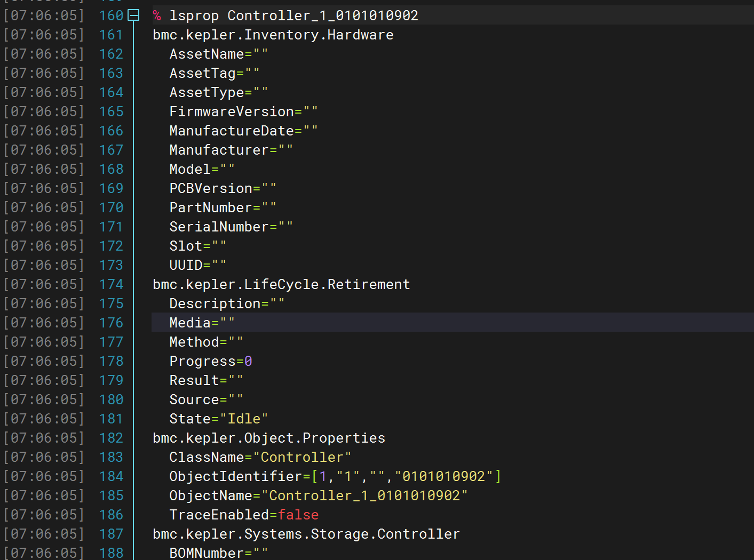Screen dimensions: 754x560
Task: Click the lsprop Controller_1_0101010902 command line
Action: 293,15
